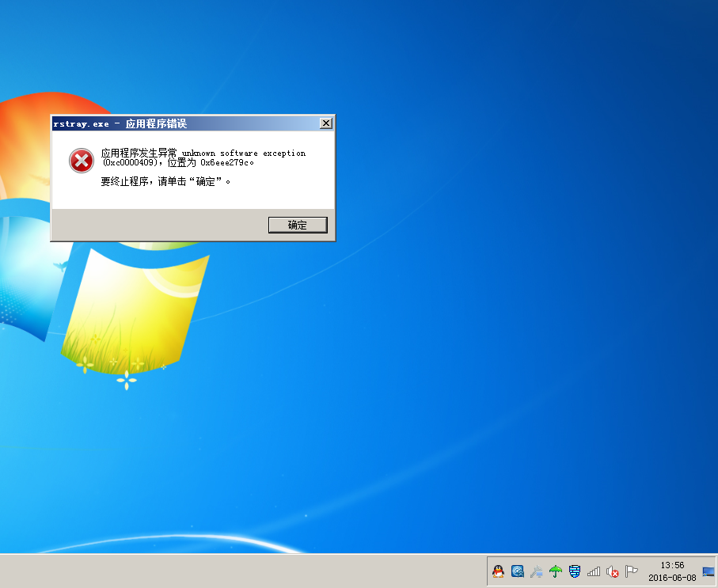The height and width of the screenshot is (588, 718).
Task: Open the QQ penguin tray icon
Action: pos(498,571)
